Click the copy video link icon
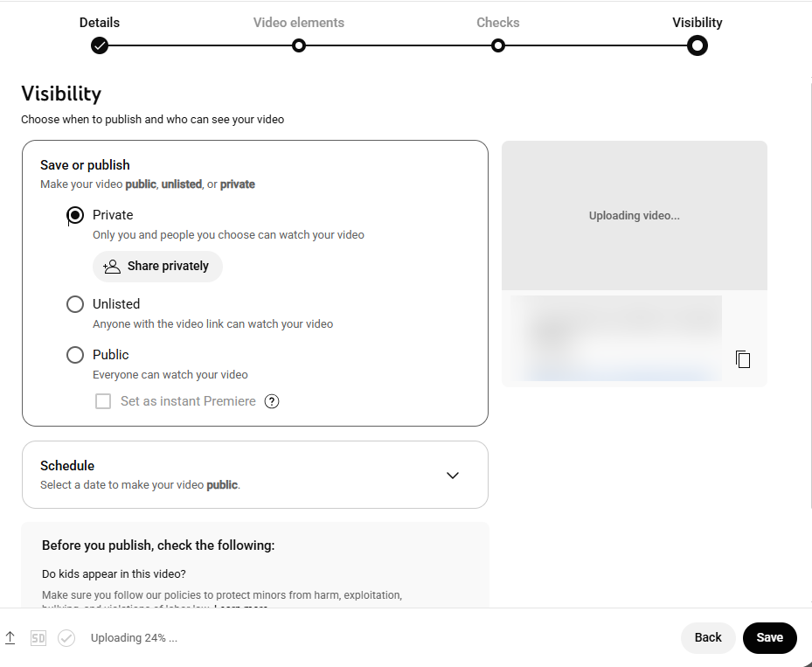Viewport: 812px width, 667px height. (x=743, y=359)
